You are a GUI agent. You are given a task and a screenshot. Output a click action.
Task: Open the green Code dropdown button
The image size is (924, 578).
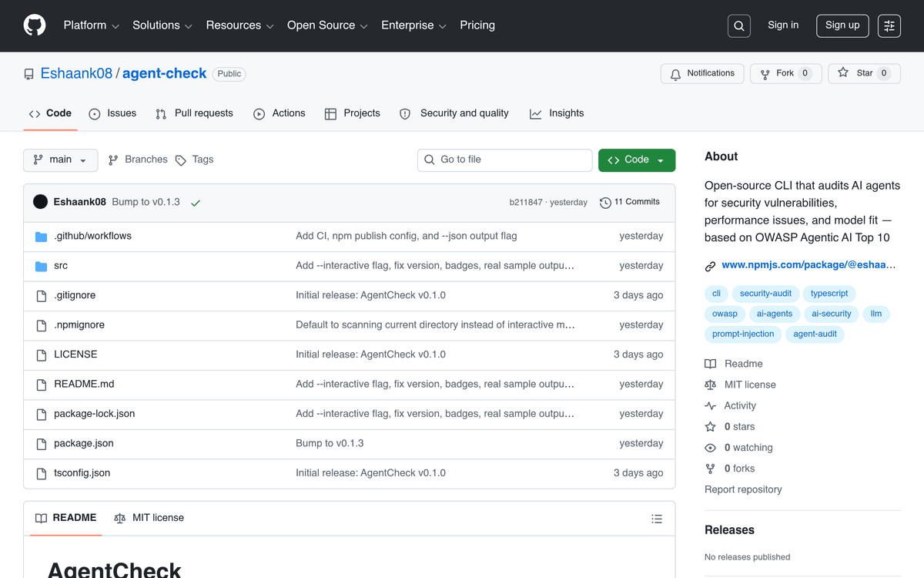point(637,160)
